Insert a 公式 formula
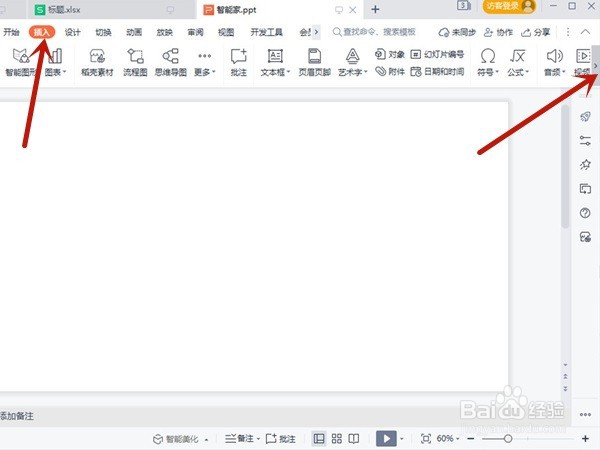This screenshot has width=600, height=450. point(518,62)
